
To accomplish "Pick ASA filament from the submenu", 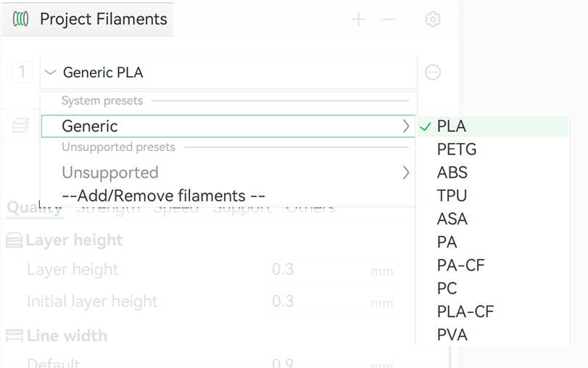I will tap(452, 219).
